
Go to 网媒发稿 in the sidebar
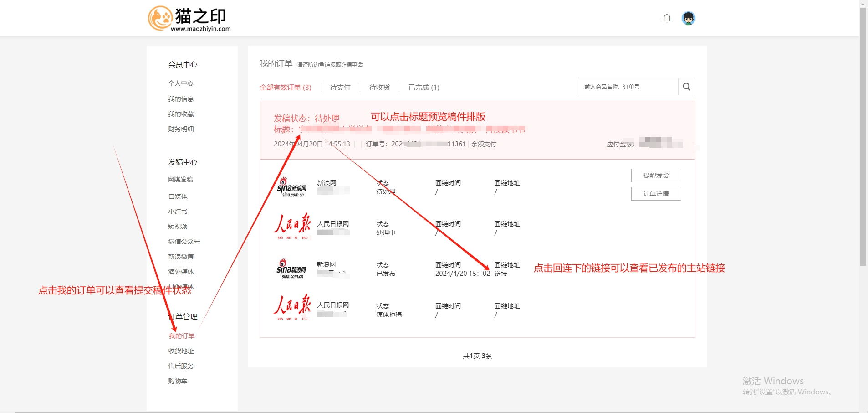pyautogui.click(x=180, y=180)
